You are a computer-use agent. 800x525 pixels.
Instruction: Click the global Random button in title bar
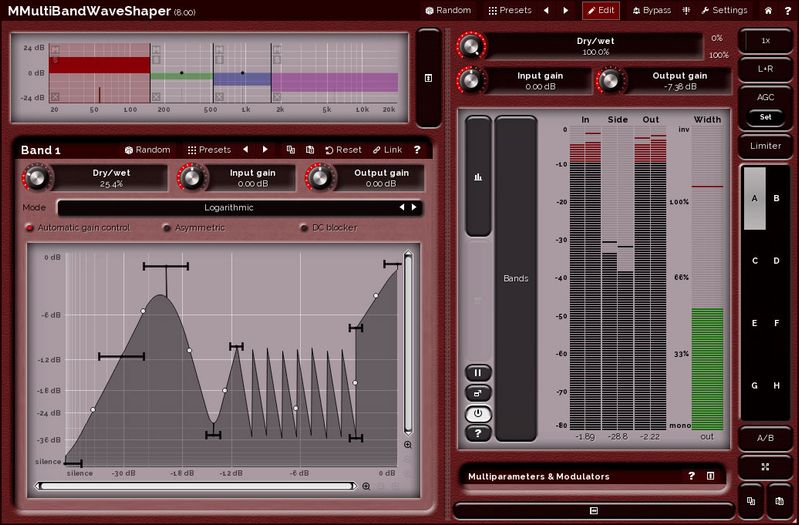448,10
